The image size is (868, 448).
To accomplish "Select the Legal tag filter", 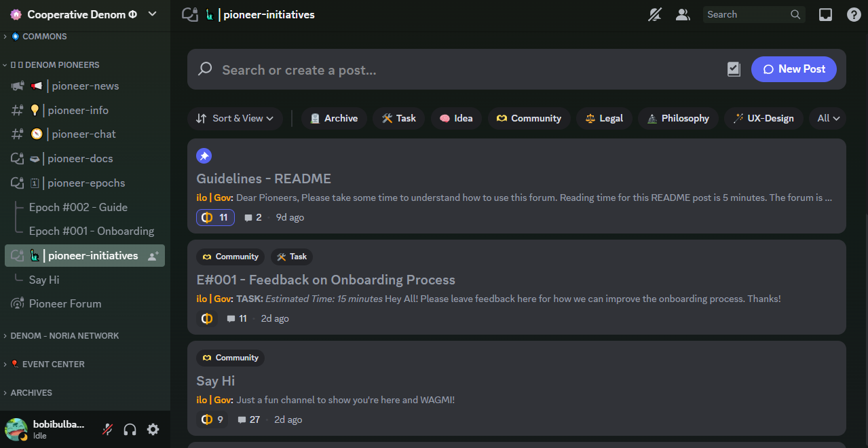I will click(604, 118).
